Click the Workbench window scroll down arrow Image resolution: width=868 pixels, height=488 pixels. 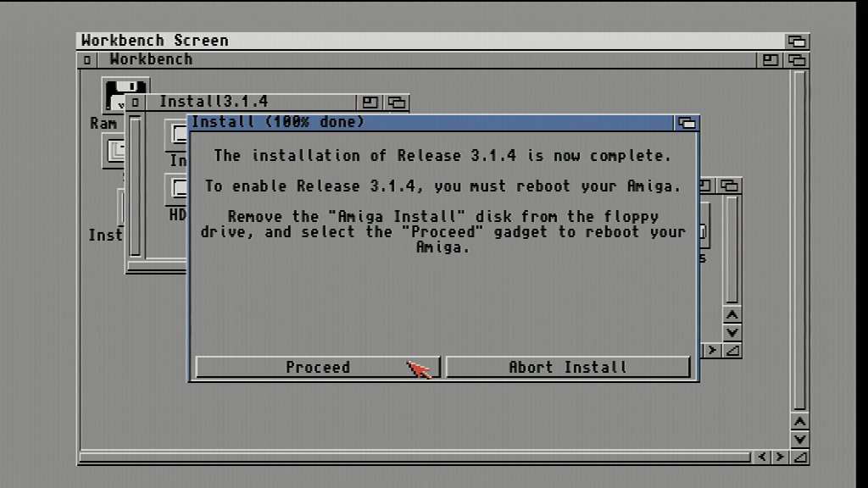(x=799, y=440)
